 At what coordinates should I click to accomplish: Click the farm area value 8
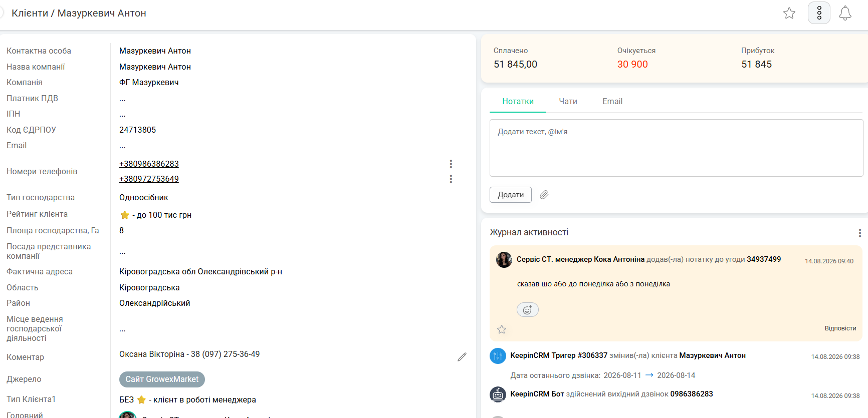121,230
